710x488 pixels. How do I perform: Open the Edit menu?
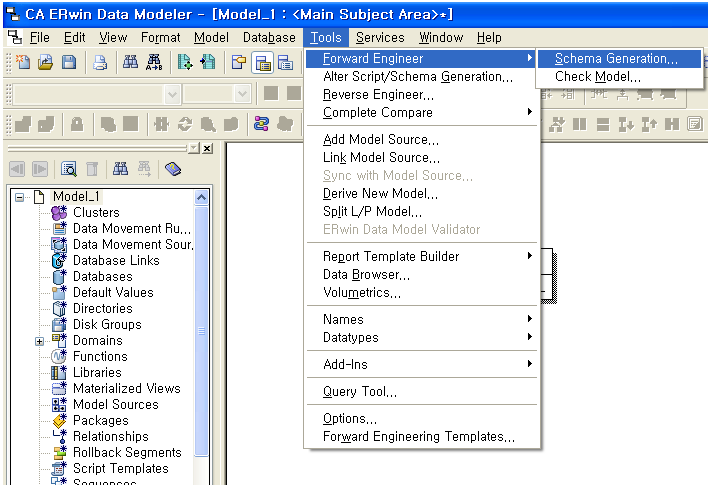[x=74, y=38]
